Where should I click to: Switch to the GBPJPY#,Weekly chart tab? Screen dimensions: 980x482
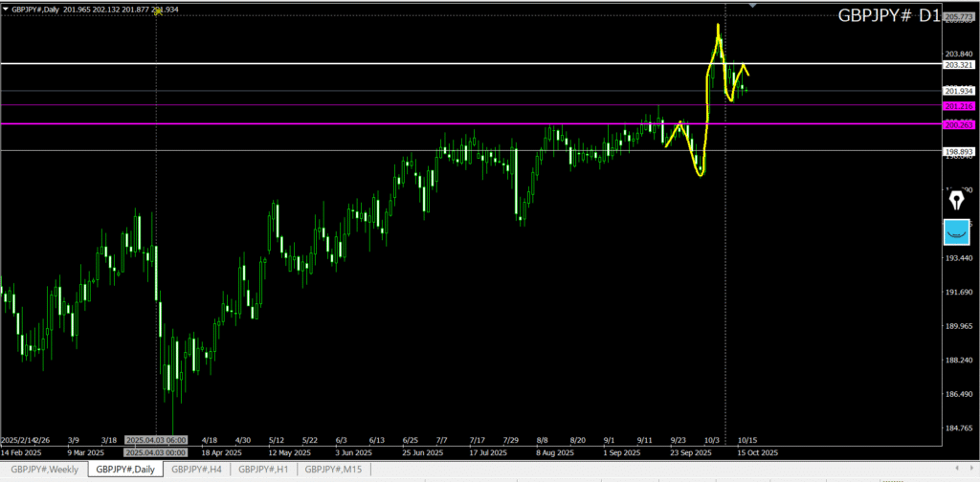pyautogui.click(x=45, y=469)
